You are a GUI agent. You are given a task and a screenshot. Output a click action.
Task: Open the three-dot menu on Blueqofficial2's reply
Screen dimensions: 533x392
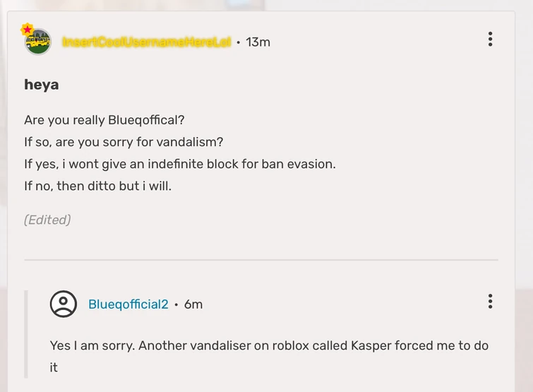pos(490,302)
